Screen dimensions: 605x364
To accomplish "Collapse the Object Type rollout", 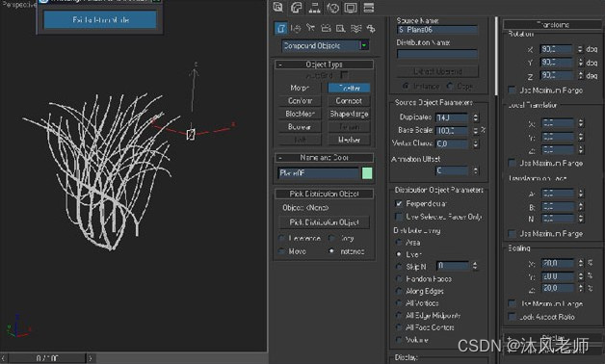I will (324, 65).
